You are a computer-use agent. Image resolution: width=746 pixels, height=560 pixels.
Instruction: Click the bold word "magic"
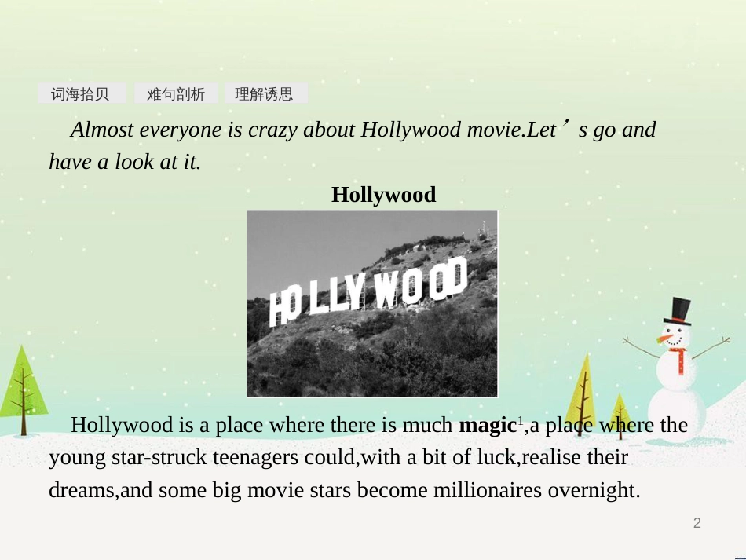488,425
